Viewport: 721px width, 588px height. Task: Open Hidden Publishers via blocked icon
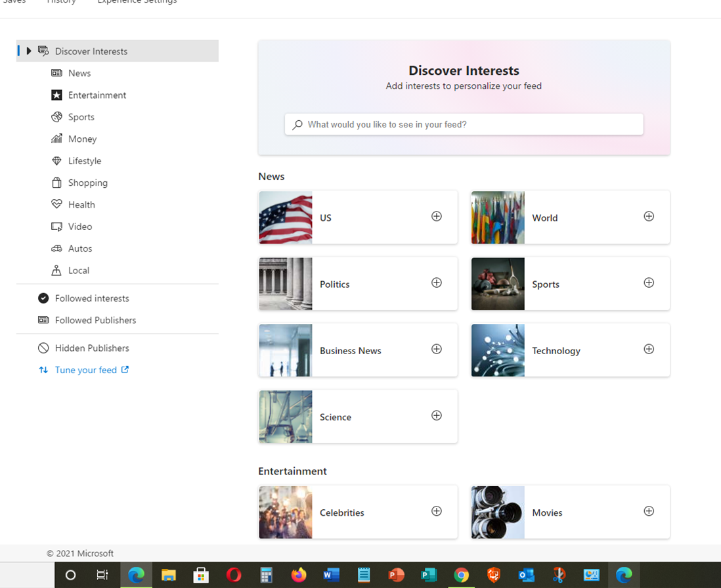click(x=43, y=348)
